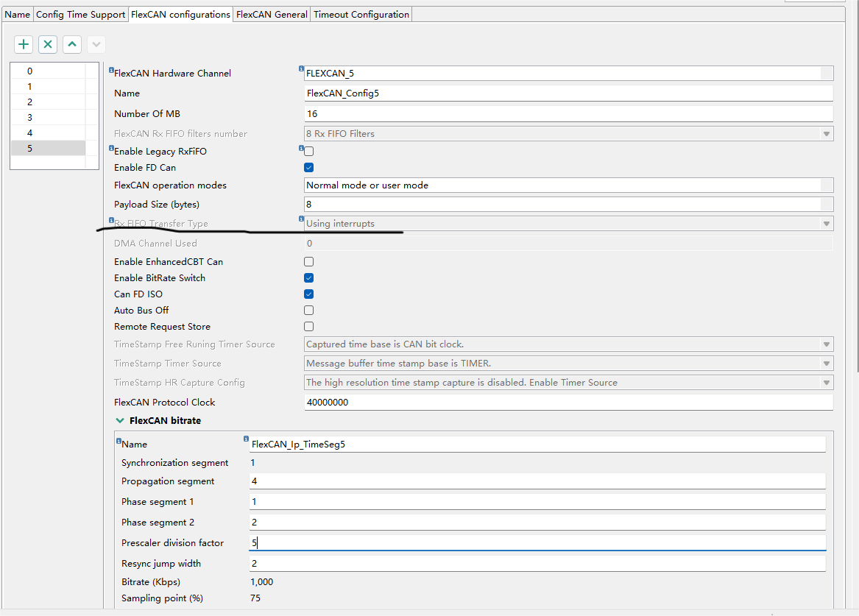Screen dimensions: 859x616
Task: Uncheck the Enable FD Can checkbox
Action: pyautogui.click(x=309, y=168)
